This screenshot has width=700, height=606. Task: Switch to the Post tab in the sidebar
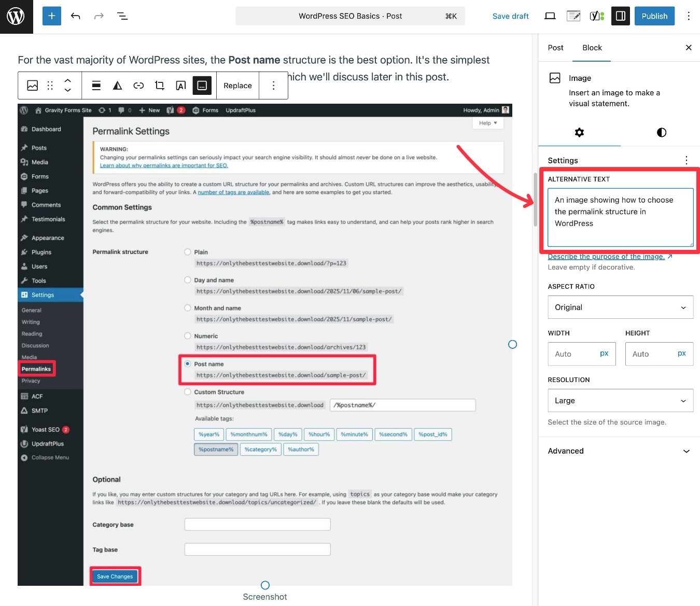click(x=555, y=48)
